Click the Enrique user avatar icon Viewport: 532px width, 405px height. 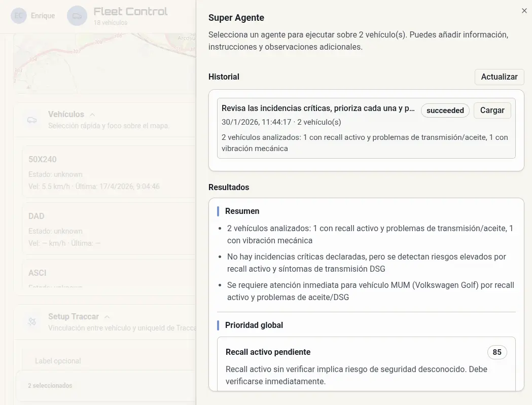pyautogui.click(x=18, y=16)
